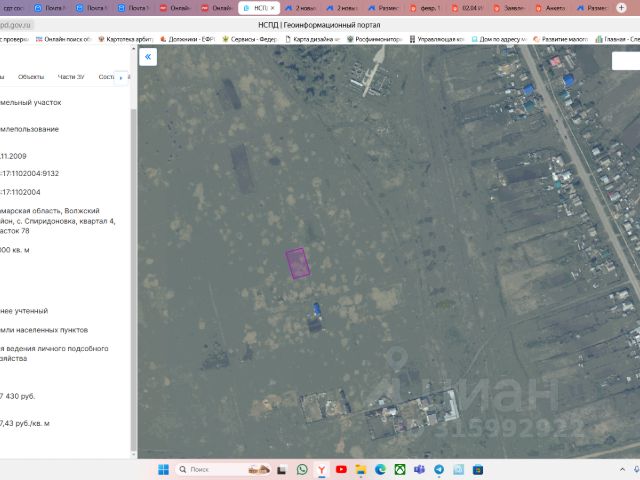Open the 'Картотека арбит' bookmark
Viewport: 640px width, 480px height.
click(125, 39)
